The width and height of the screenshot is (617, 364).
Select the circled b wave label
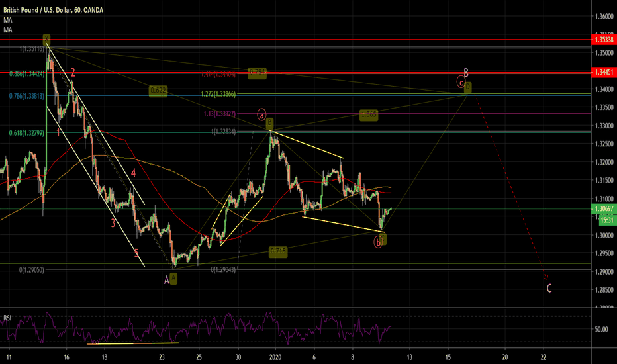tap(378, 242)
